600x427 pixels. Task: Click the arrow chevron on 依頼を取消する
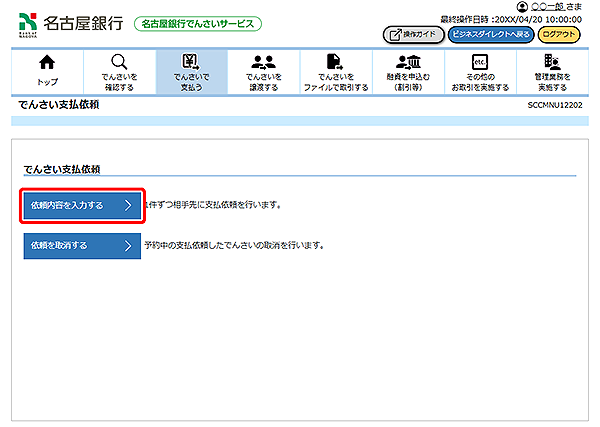(129, 245)
